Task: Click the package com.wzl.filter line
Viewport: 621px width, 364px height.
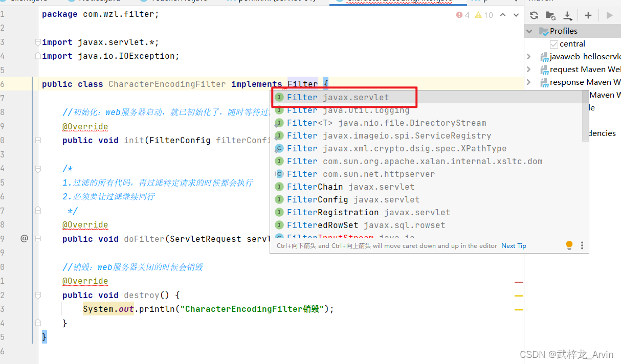Action: click(100, 14)
